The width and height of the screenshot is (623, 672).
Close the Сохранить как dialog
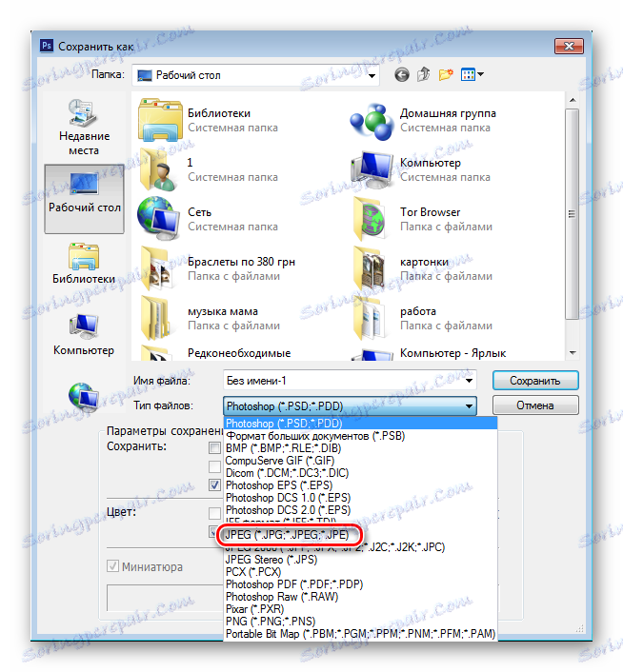[x=569, y=46]
